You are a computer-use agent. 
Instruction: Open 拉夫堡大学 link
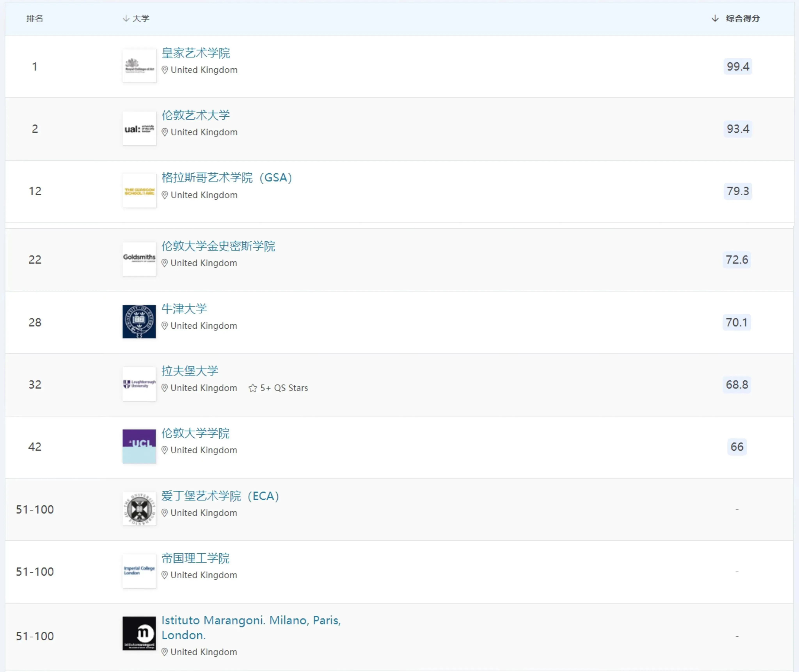[190, 371]
